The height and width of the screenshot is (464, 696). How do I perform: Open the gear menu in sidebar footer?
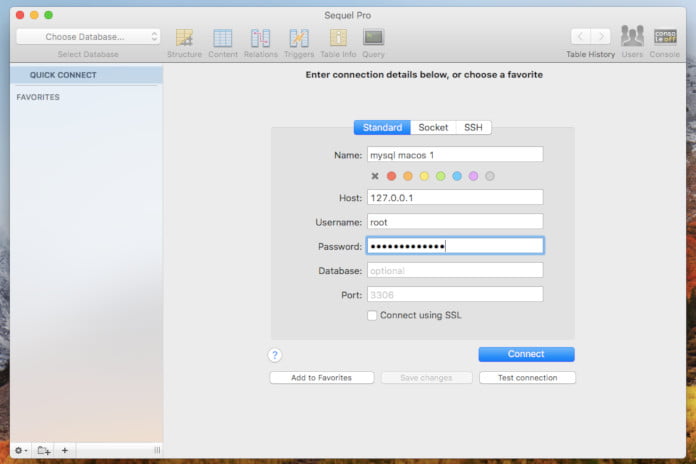pyautogui.click(x=21, y=450)
